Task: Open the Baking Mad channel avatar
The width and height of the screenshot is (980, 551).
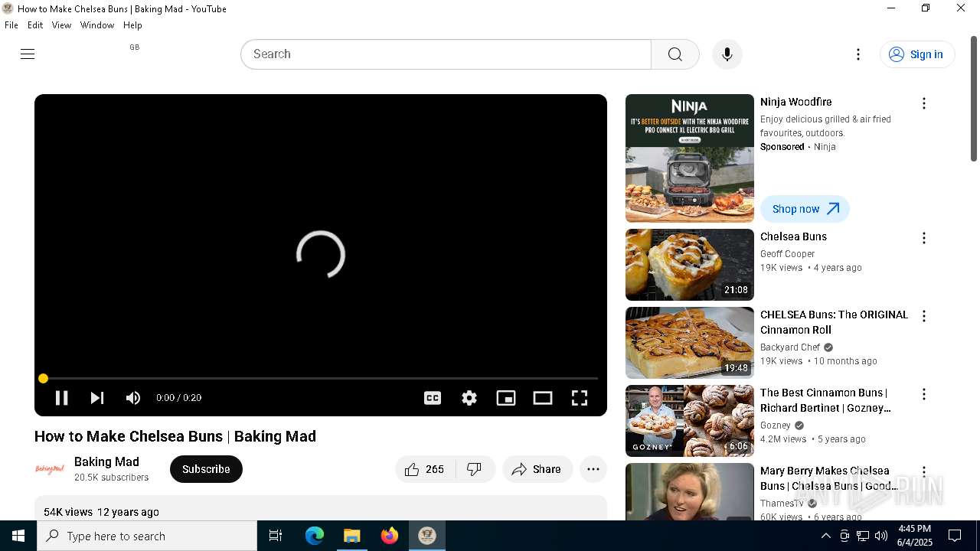Action: (x=50, y=469)
